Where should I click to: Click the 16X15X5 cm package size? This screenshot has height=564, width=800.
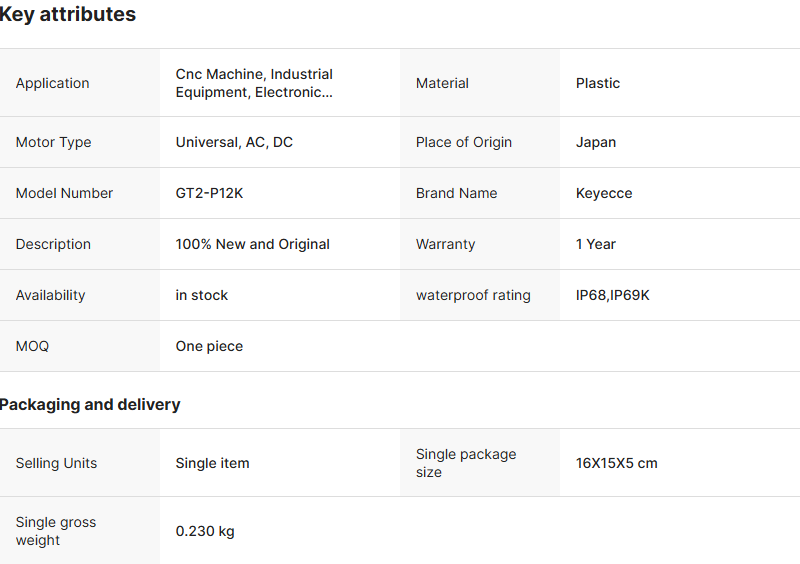pos(616,463)
